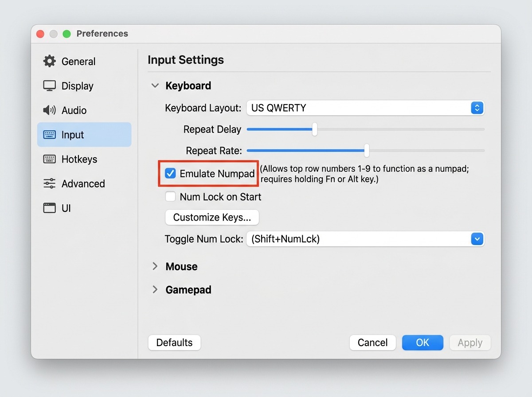This screenshot has width=532, height=397.
Task: Click the Emulate Numpad description text
Action: tap(364, 174)
